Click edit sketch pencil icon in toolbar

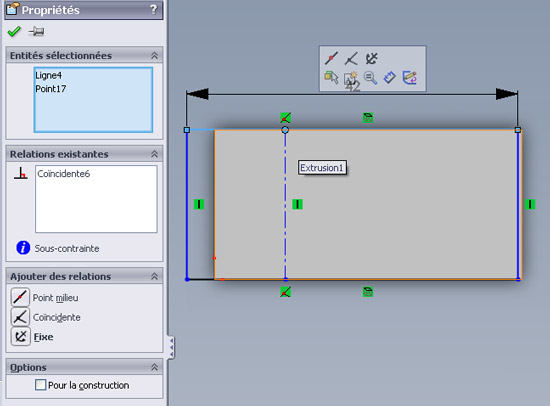tap(409, 78)
